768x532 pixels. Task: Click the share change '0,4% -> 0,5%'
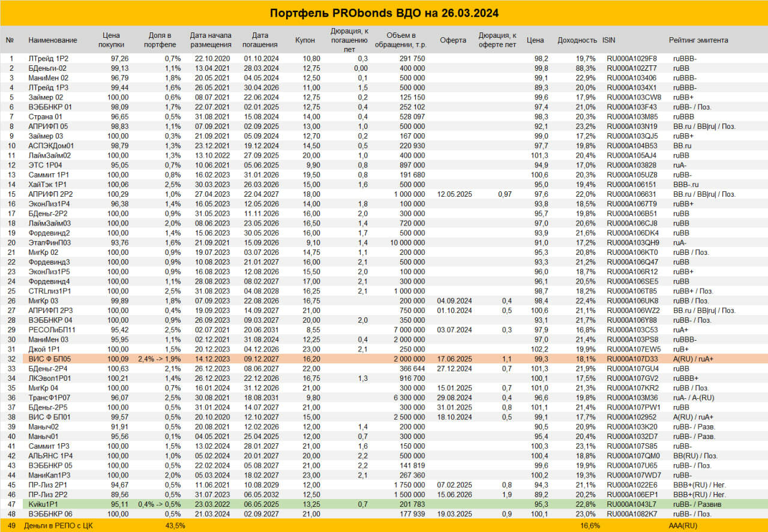click(x=160, y=503)
